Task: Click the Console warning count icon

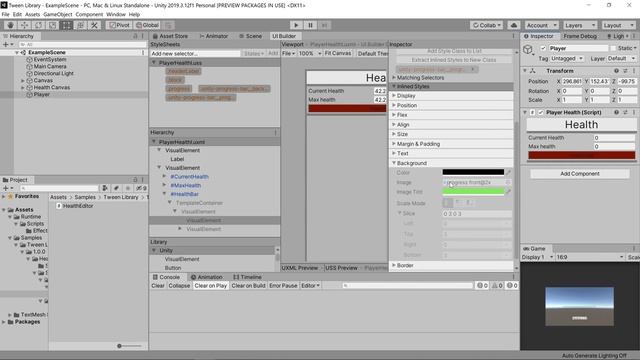Action: 497,286
